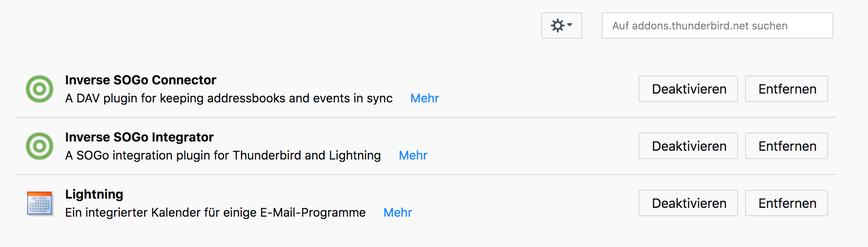Remove the Inverse SOGo Integrator add-on

pos(786,146)
